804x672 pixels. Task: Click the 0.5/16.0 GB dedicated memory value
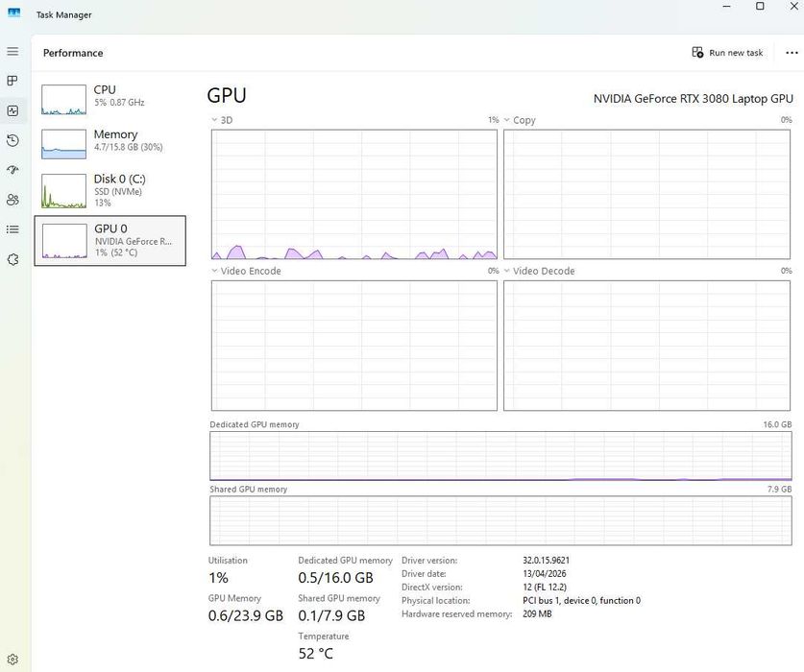click(x=336, y=578)
